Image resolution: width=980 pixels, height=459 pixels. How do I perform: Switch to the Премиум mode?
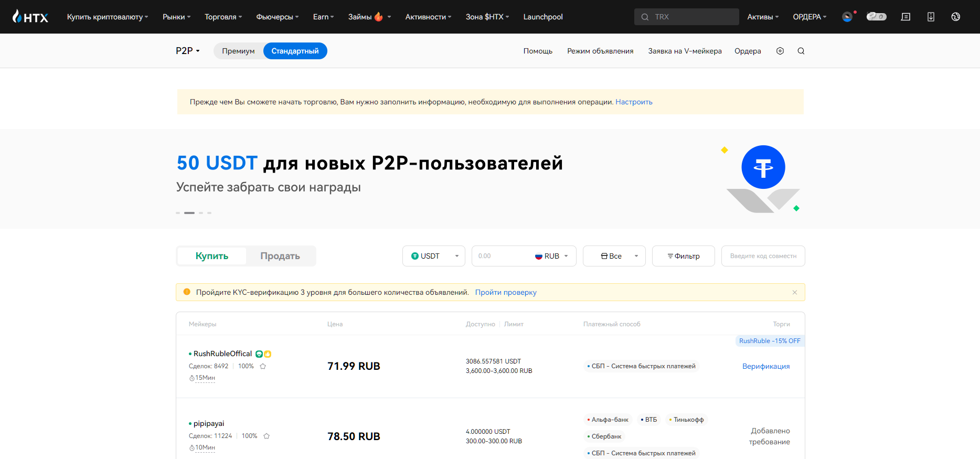pyautogui.click(x=238, y=51)
